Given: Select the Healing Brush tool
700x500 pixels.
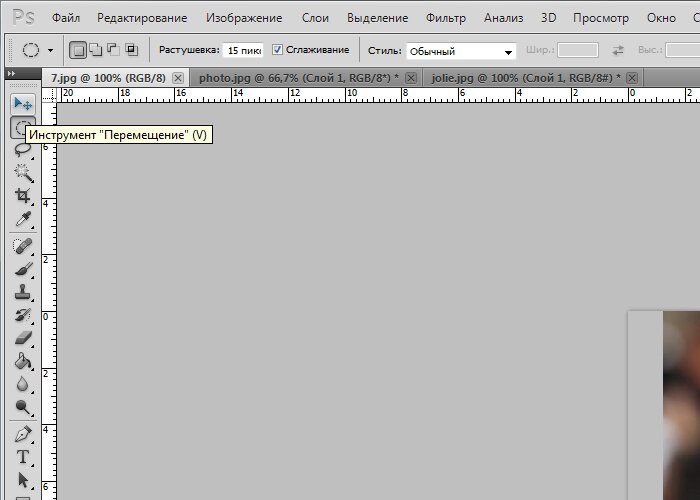Looking at the screenshot, I should point(22,246).
